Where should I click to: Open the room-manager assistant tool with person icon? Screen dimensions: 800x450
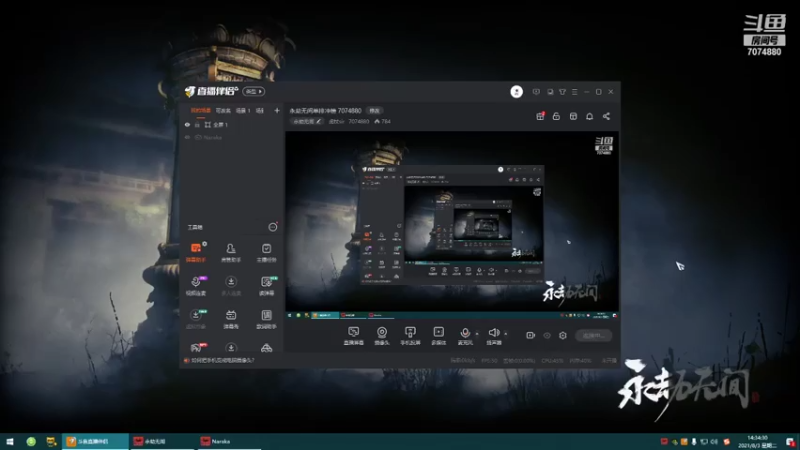231,253
